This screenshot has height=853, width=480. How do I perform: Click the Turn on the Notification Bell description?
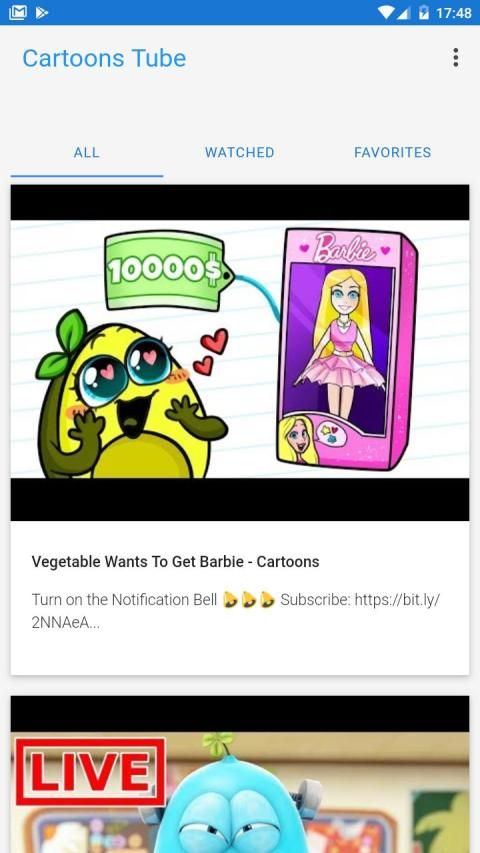(236, 611)
